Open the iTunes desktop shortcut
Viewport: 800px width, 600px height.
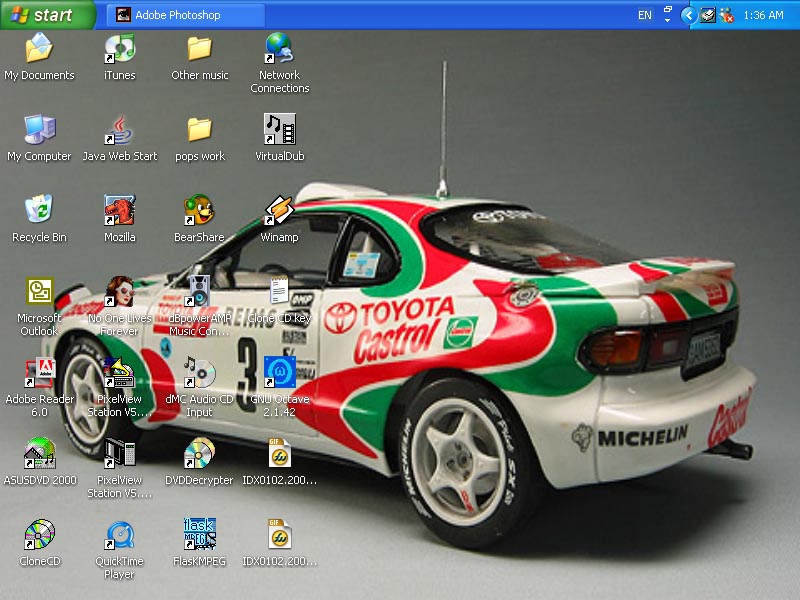coord(119,48)
